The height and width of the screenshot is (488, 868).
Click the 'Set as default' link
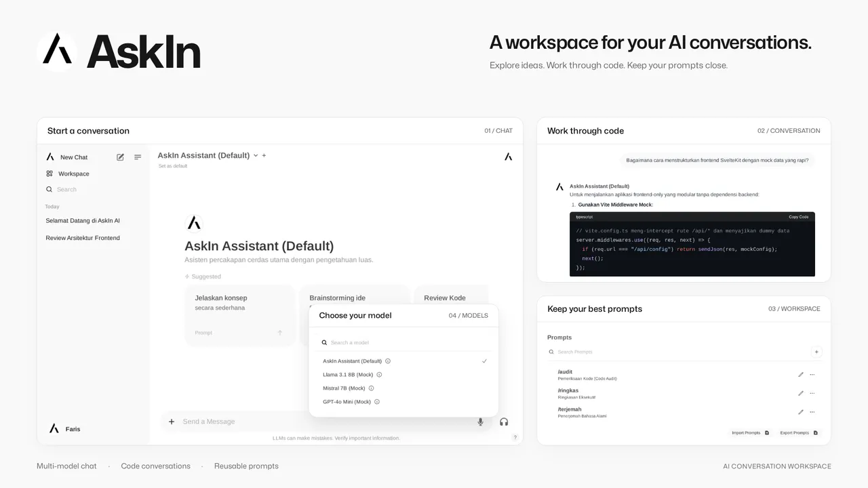(173, 166)
